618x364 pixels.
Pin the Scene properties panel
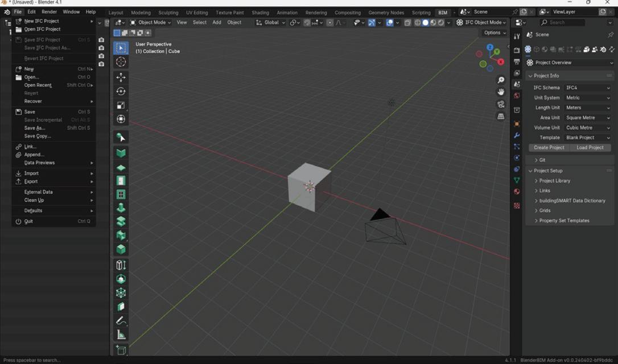611,35
